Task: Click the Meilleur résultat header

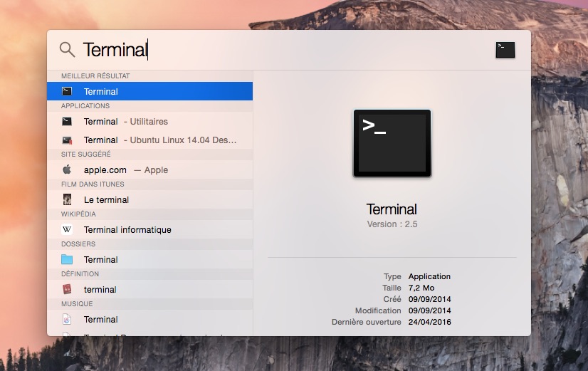Action: tap(95, 76)
